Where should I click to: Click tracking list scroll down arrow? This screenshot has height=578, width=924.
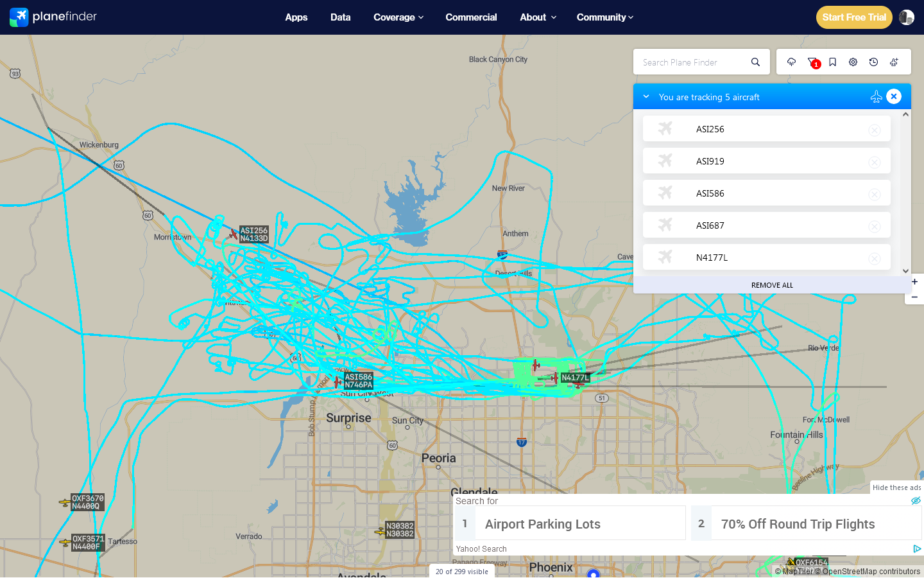[905, 271]
